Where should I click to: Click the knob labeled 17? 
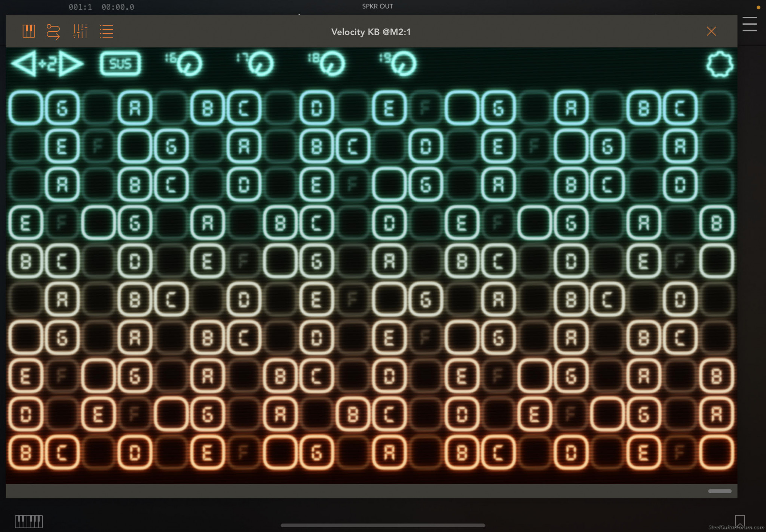pyautogui.click(x=261, y=64)
